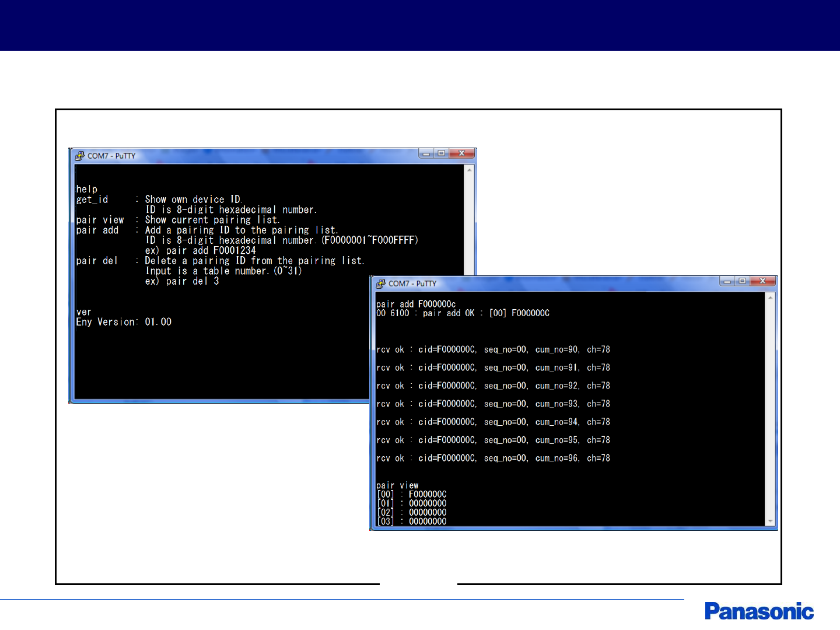
Task: Click the rcv ok line with cum_no=93
Action: pyautogui.click(x=493, y=404)
